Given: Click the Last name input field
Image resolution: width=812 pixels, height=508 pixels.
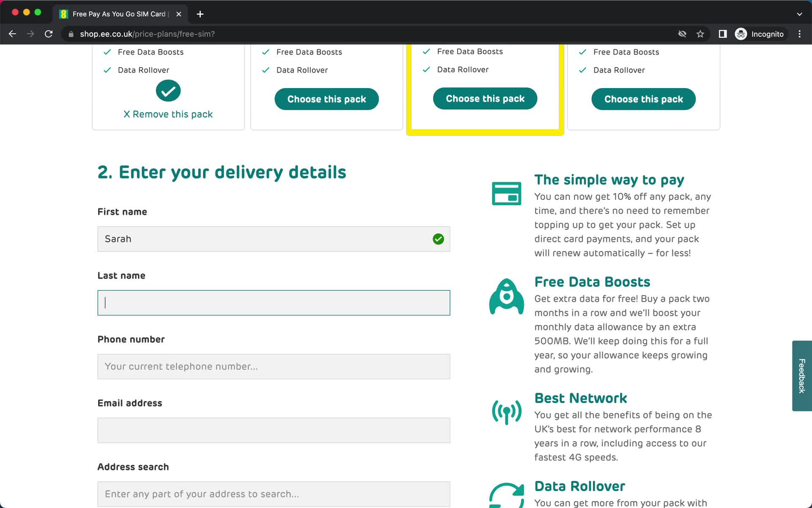Looking at the screenshot, I should coord(274,303).
